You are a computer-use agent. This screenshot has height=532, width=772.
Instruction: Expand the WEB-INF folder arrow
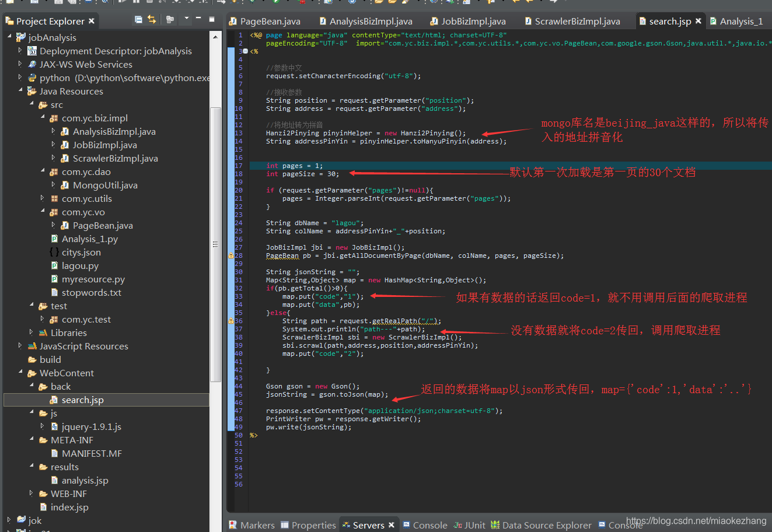click(32, 494)
